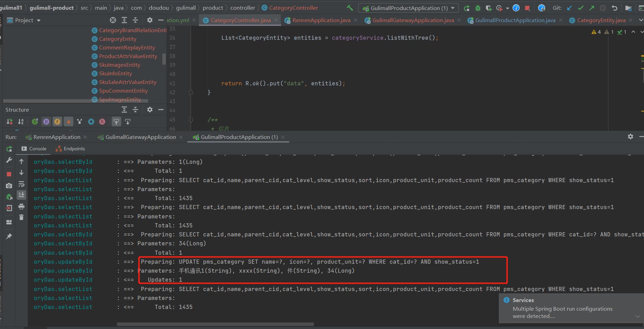Dump threads with camera icon
644x329 pixels.
click(x=9, y=186)
